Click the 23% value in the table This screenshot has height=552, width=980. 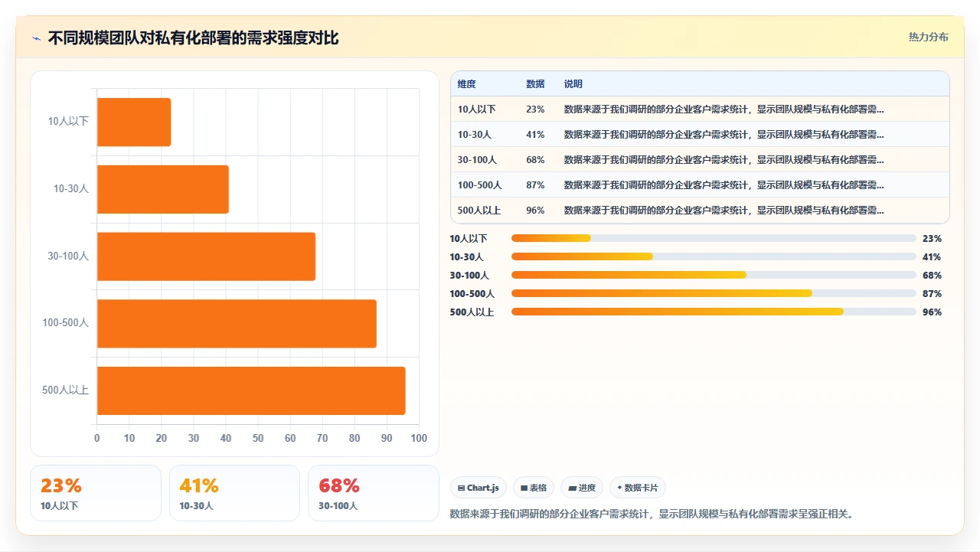(535, 109)
